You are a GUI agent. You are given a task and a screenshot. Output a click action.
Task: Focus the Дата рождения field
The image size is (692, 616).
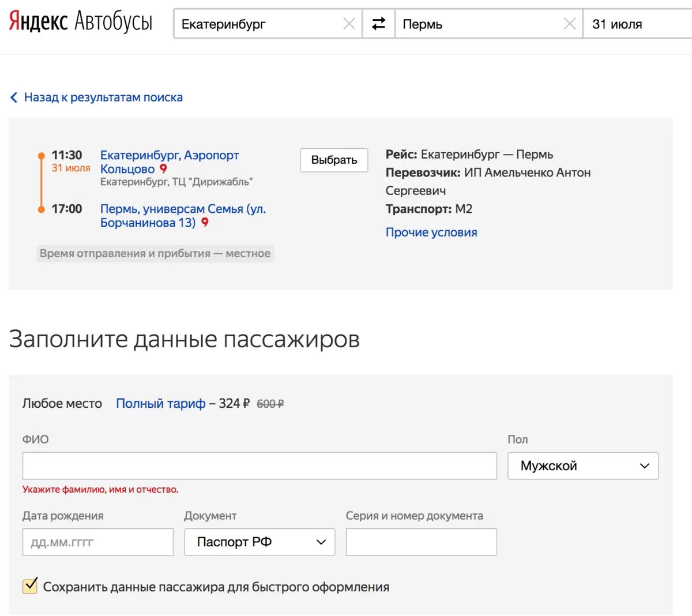click(x=98, y=542)
